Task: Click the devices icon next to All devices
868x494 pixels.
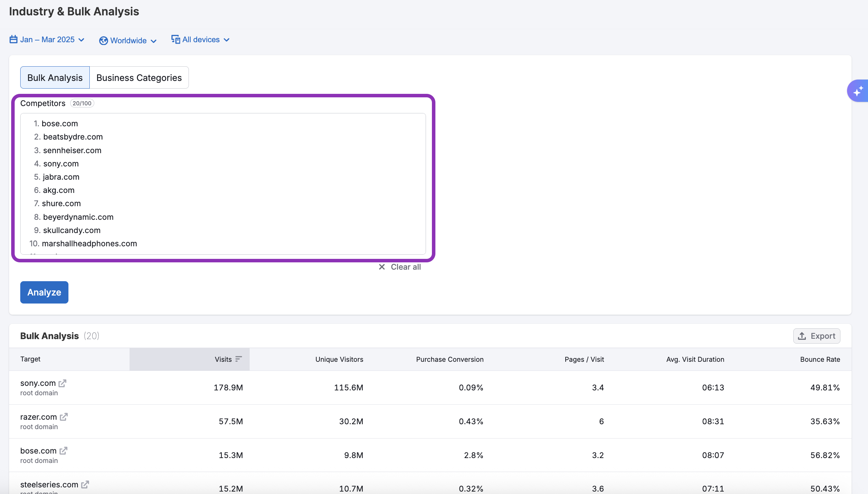Action: coord(175,39)
